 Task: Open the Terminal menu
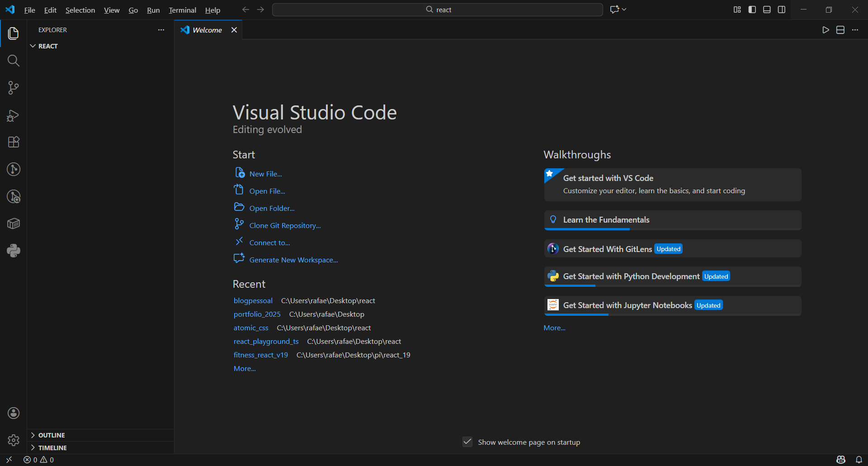(x=182, y=10)
